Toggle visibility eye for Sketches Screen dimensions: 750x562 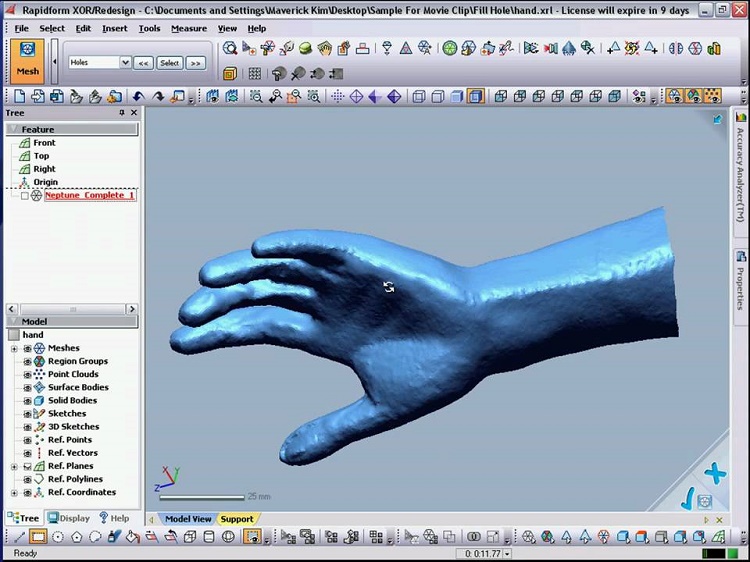(27, 414)
